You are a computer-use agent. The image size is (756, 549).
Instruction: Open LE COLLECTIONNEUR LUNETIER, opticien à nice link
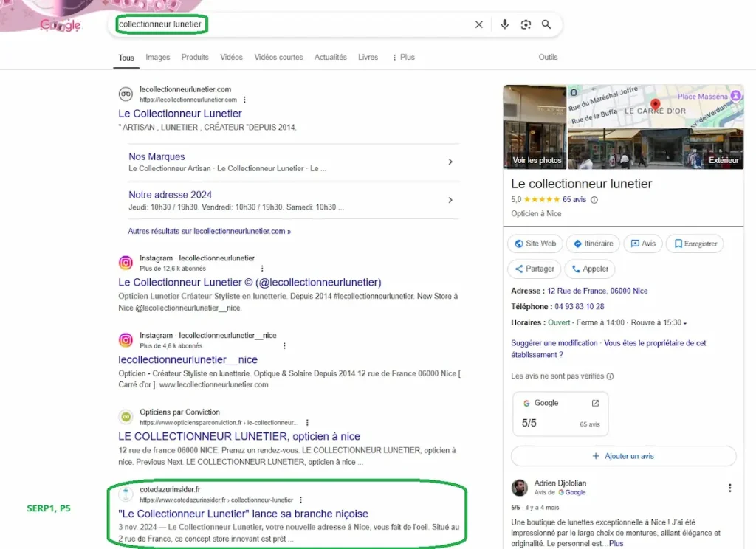(x=239, y=437)
